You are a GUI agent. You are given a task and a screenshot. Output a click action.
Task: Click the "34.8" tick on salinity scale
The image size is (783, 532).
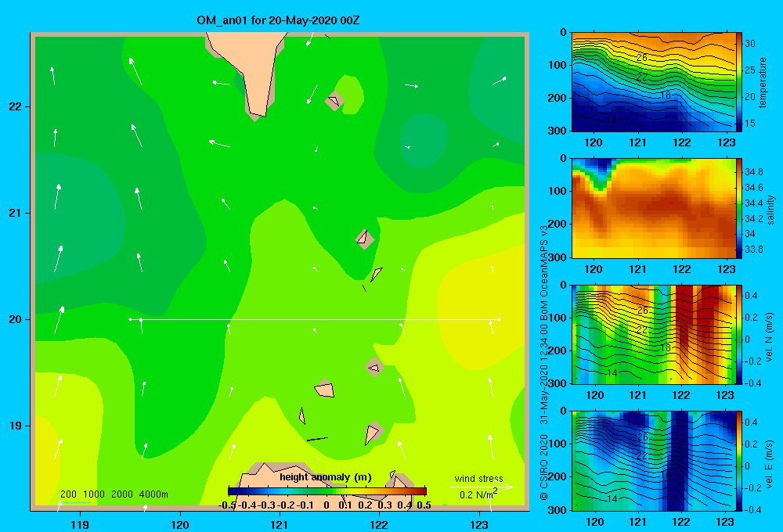pos(753,171)
